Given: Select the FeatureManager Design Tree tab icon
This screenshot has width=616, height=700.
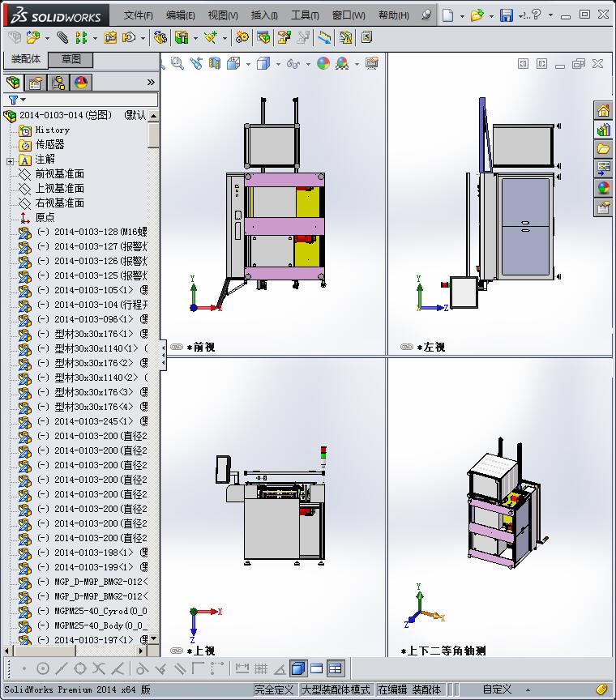Looking at the screenshot, I should 14,83.
